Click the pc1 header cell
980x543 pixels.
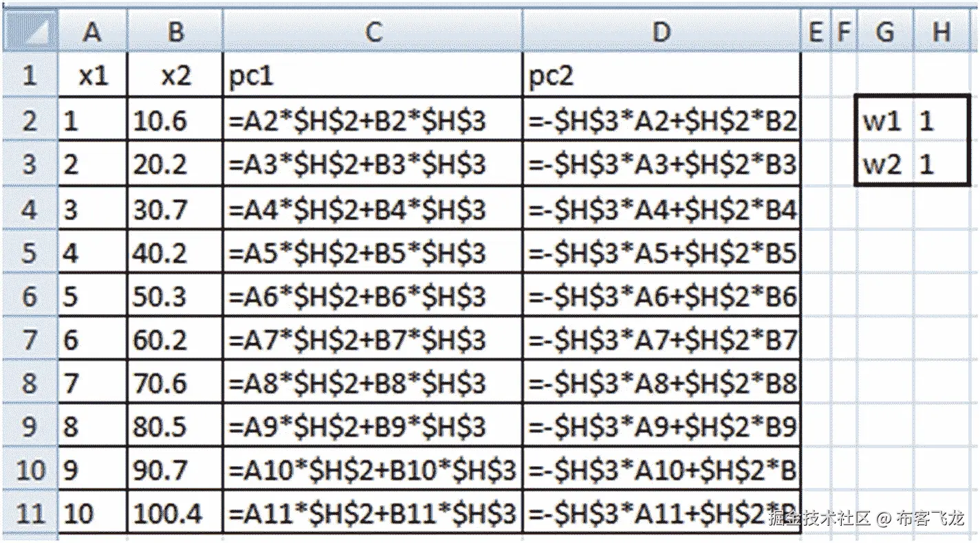point(373,76)
